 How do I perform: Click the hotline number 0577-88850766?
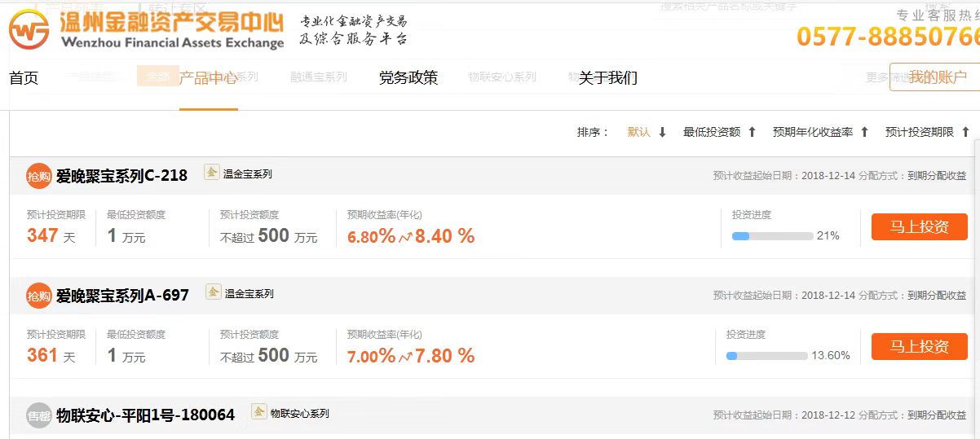(888, 37)
